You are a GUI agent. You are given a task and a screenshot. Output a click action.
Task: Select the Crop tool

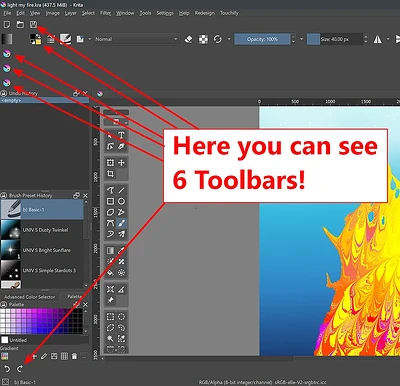(110, 174)
